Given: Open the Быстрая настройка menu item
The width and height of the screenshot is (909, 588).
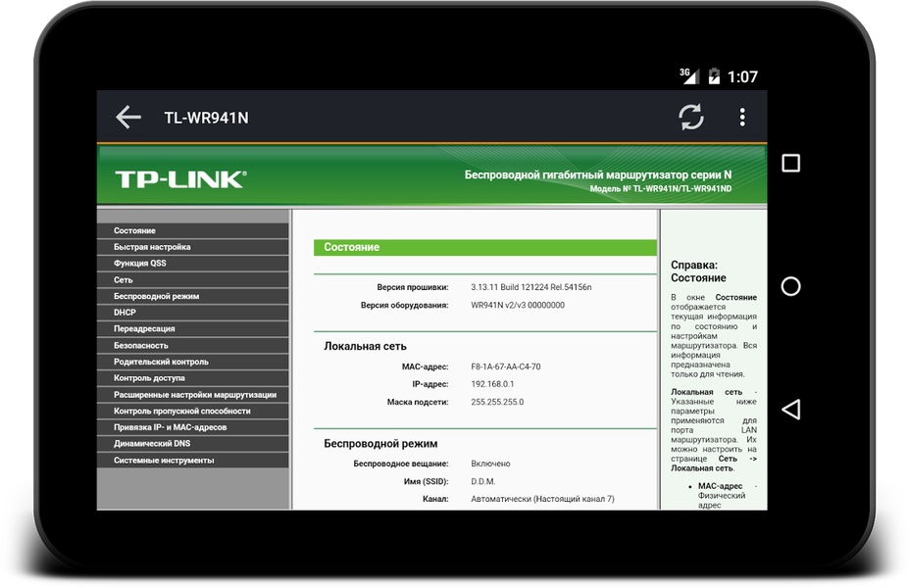Looking at the screenshot, I should (x=192, y=247).
